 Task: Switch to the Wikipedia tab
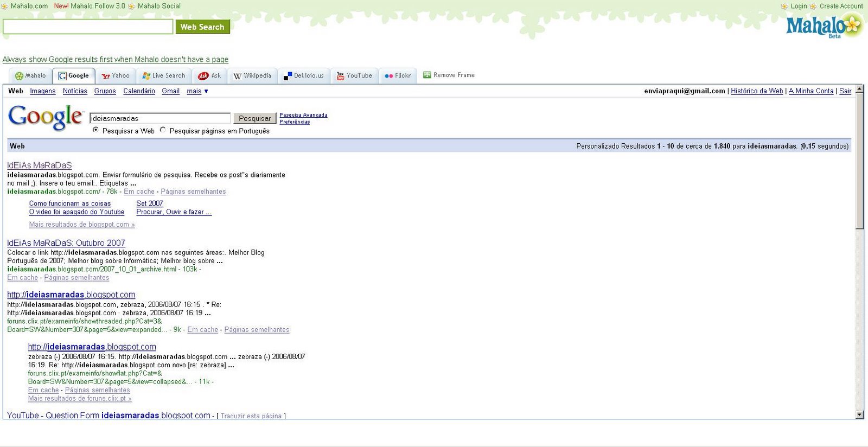[253, 76]
